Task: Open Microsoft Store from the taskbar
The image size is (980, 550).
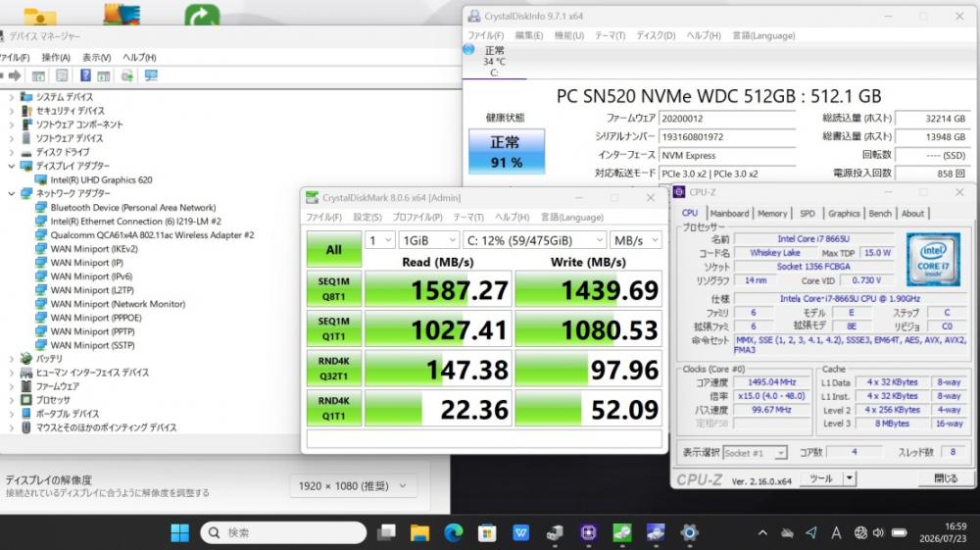Action: [487, 532]
